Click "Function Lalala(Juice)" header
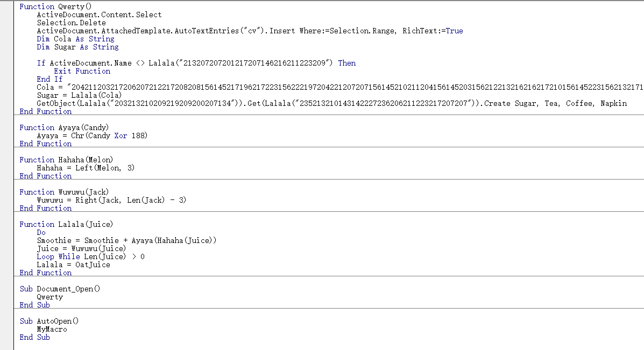The width and height of the screenshot is (644, 350). pos(66,224)
